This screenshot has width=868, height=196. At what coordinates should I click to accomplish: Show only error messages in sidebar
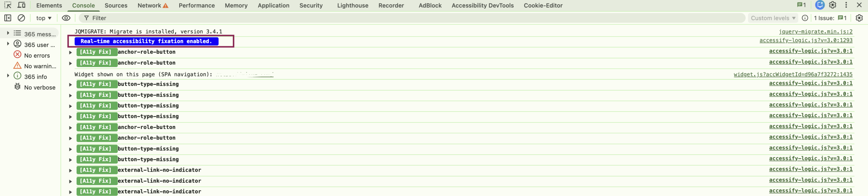pos(37,55)
